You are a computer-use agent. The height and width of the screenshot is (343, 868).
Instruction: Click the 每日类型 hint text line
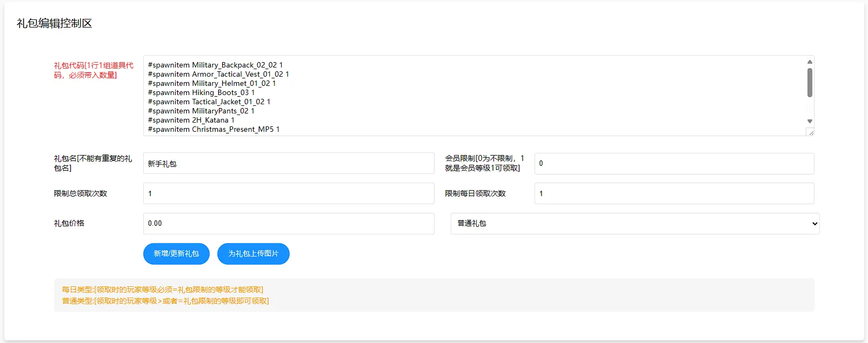pyautogui.click(x=162, y=290)
